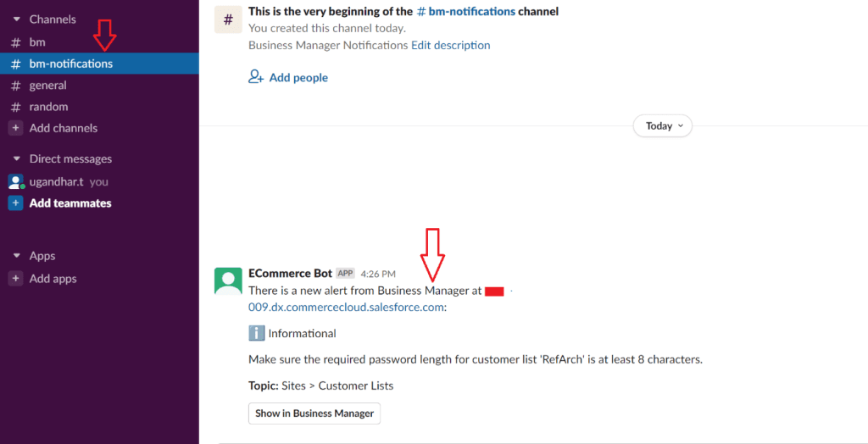Click the ugandhar.t user avatar icon
This screenshot has width=868, height=444.
[15, 181]
